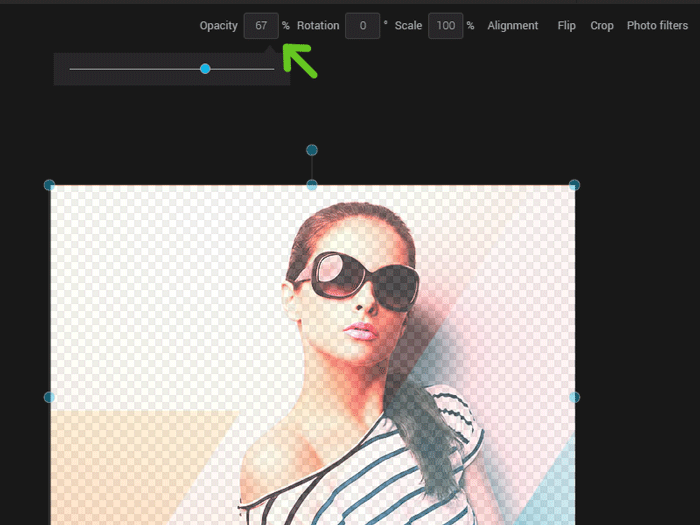The width and height of the screenshot is (700, 525).
Task: Click the rotation handle above the image
Action: [312, 150]
